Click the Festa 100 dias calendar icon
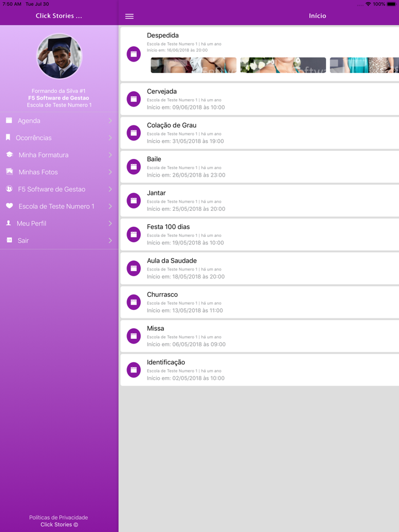 tap(134, 235)
